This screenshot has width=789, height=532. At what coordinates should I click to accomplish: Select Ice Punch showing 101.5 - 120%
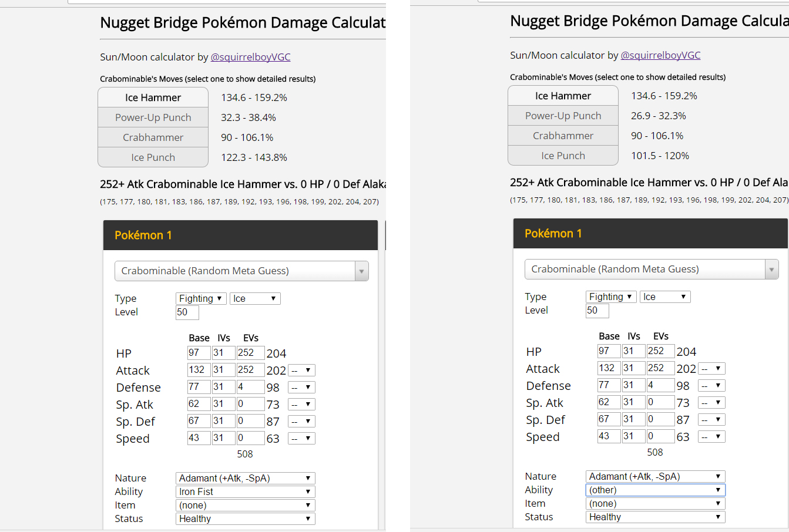[563, 156]
